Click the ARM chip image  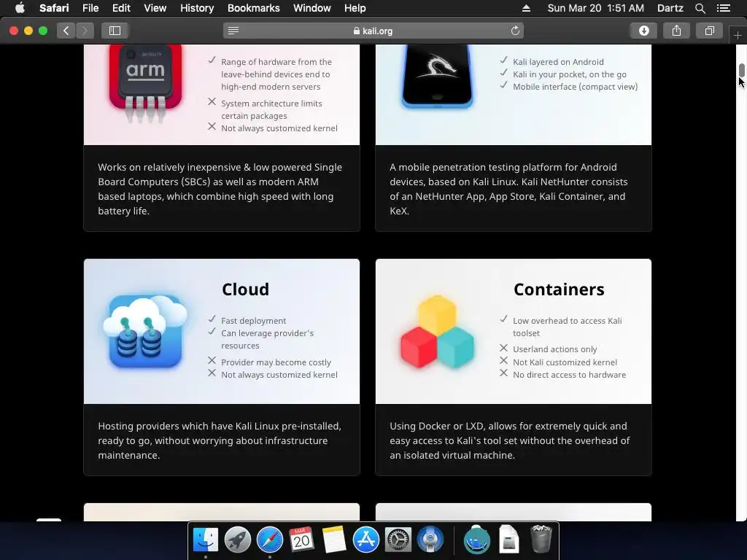[x=145, y=83]
